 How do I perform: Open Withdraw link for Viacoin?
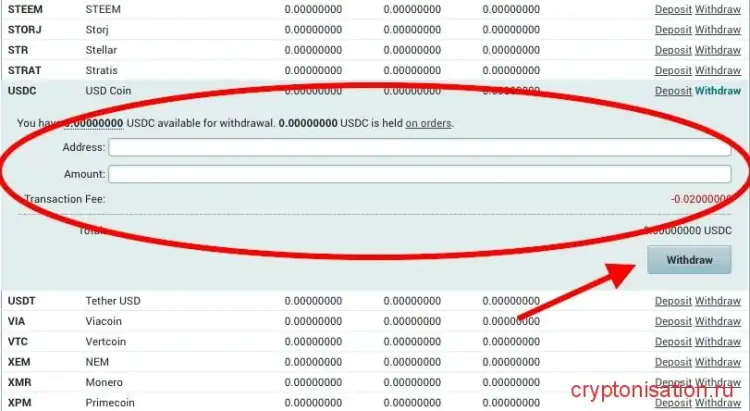(x=717, y=322)
